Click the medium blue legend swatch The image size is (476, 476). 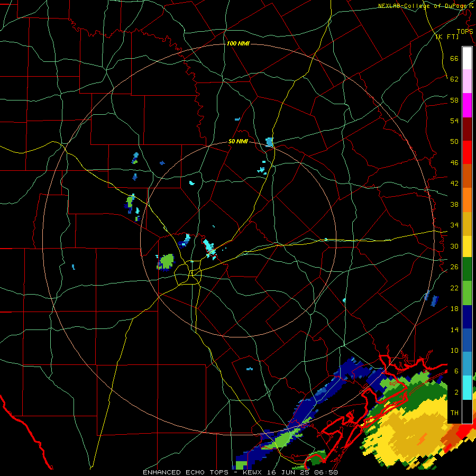tap(467, 340)
